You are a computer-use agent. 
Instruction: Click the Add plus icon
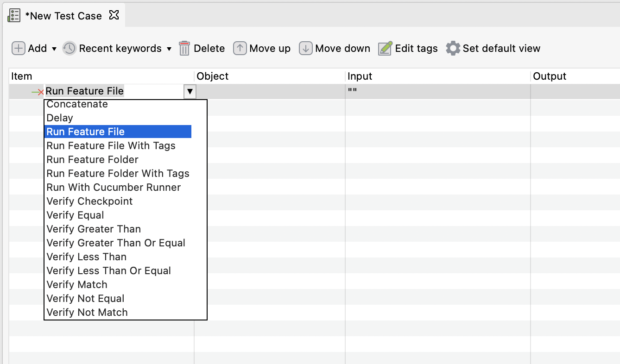tap(18, 48)
